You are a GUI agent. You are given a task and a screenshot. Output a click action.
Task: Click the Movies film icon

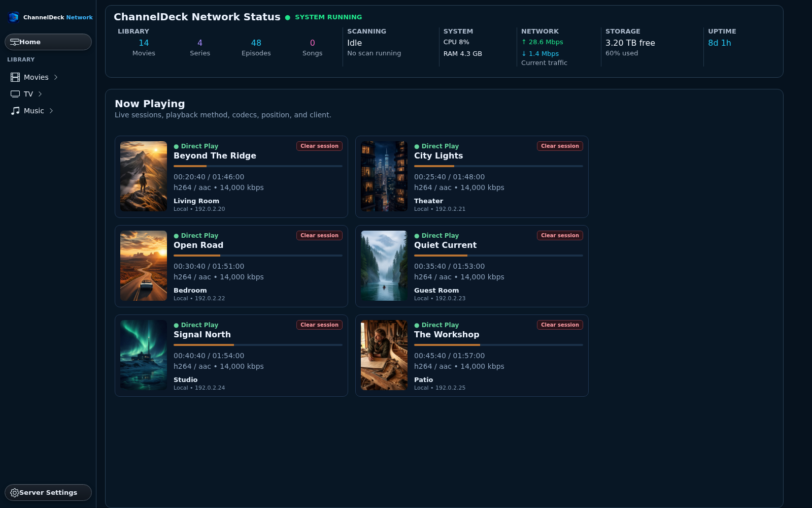coord(15,77)
